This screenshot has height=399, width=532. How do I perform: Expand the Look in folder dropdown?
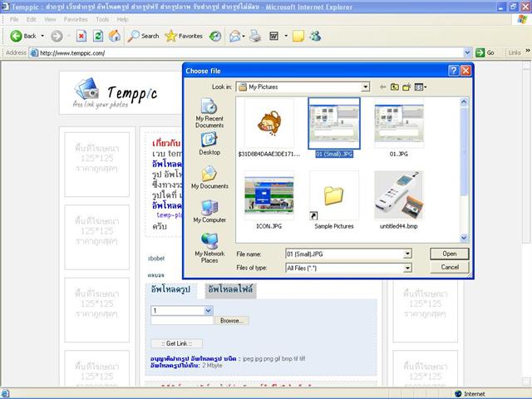coord(365,86)
